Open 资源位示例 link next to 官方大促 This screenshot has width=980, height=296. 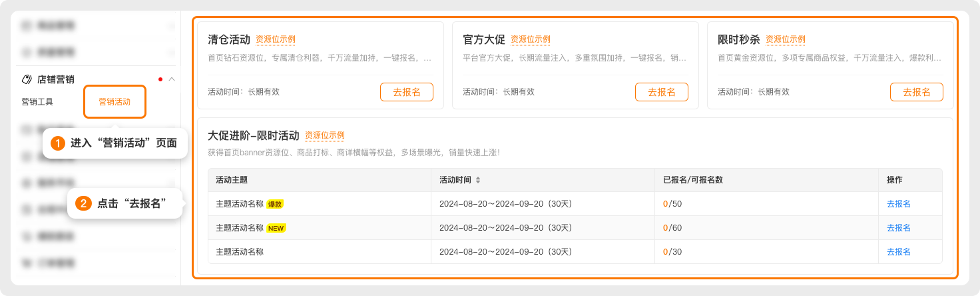(x=531, y=39)
